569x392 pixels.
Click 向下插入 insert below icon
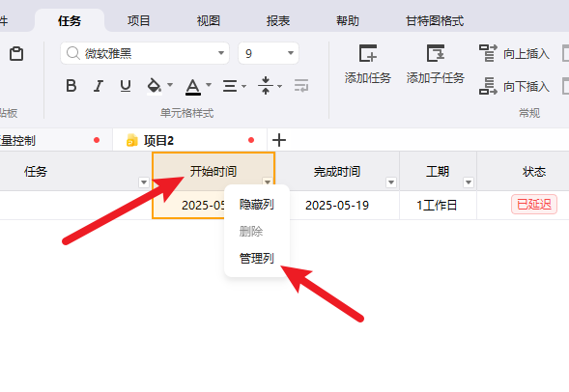(488, 86)
